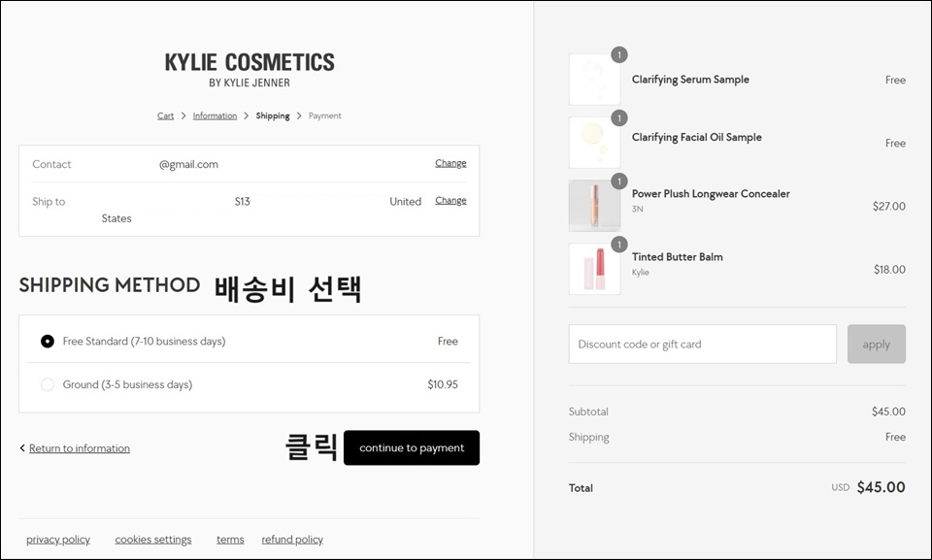Open the terms link
Screen dimensions: 932x560
point(230,540)
